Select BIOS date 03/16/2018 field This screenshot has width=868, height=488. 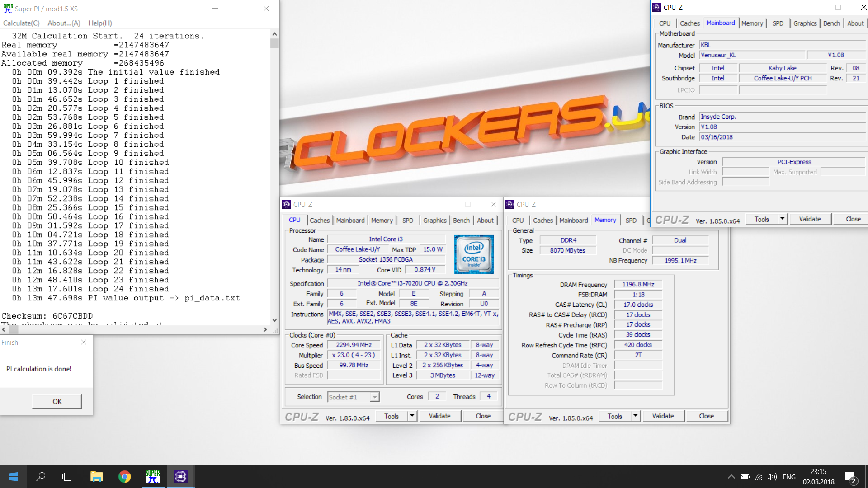click(783, 137)
